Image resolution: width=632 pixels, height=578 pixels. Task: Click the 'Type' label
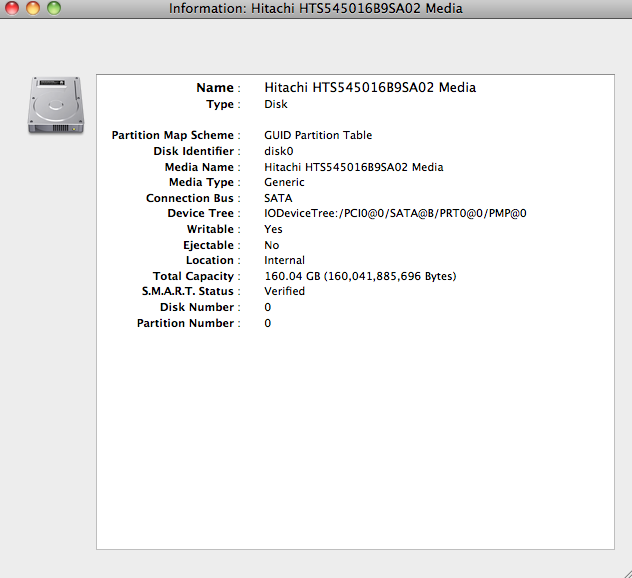click(x=220, y=104)
